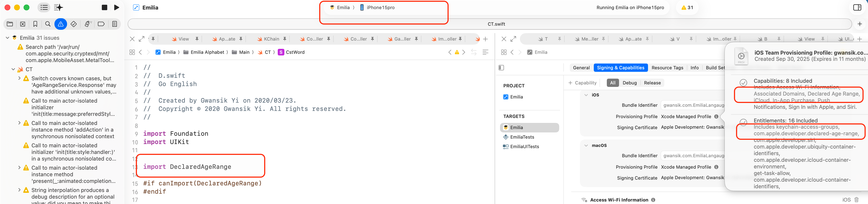
Task: Add a new Capability
Action: pos(582,83)
